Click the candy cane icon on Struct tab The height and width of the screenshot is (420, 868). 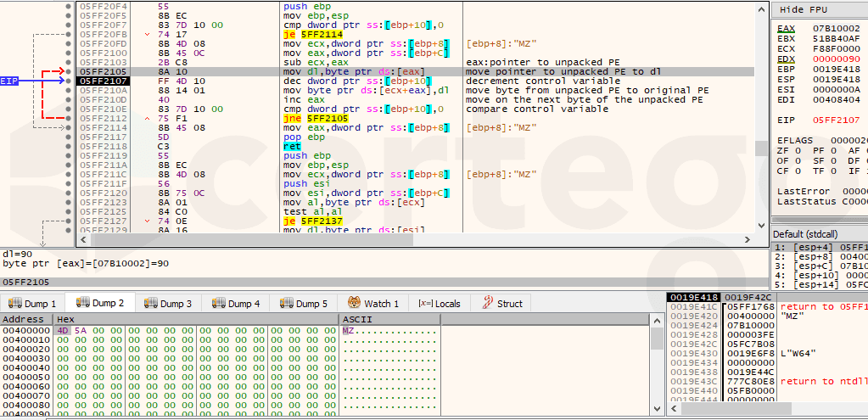click(487, 304)
